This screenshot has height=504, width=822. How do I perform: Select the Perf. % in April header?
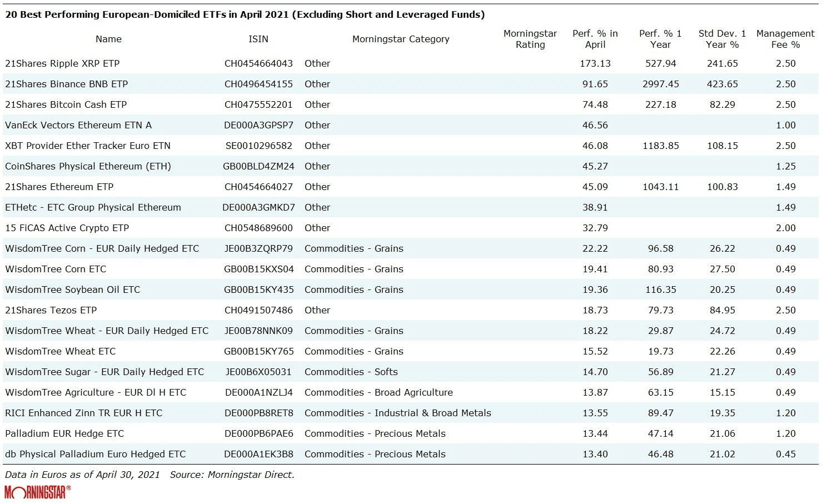click(x=595, y=39)
